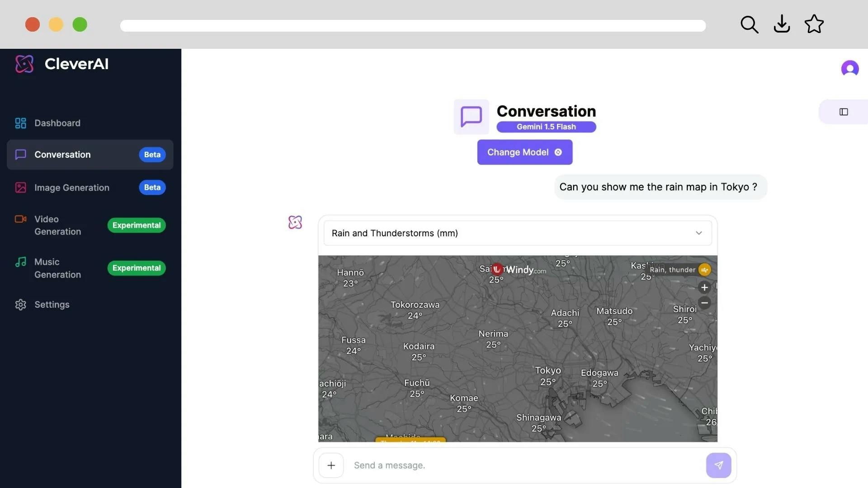The image size is (868, 488).
Task: Click the Adachi city label
Action: pyautogui.click(x=565, y=313)
